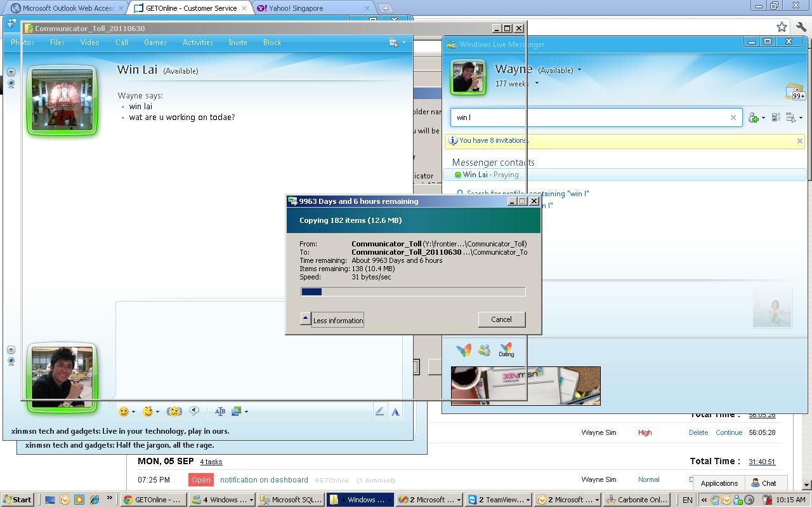
Task: Open the 'notification on dashboard' task link
Action: click(x=264, y=480)
